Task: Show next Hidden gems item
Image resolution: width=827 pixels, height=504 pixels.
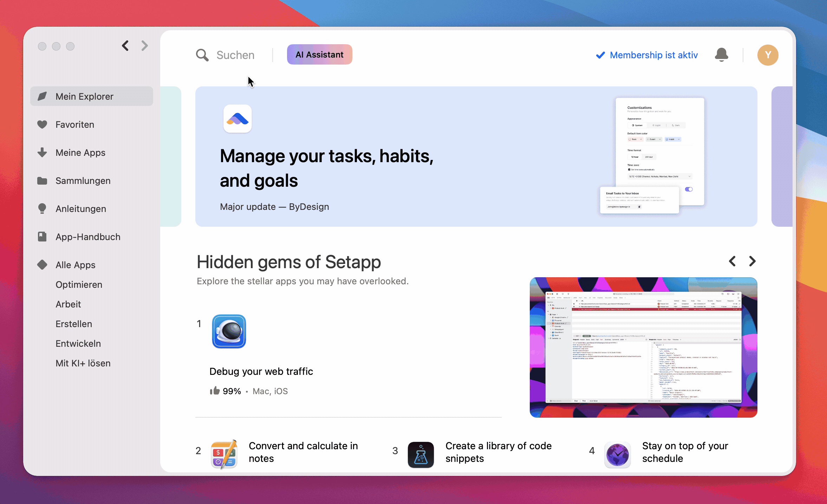Action: click(x=752, y=261)
